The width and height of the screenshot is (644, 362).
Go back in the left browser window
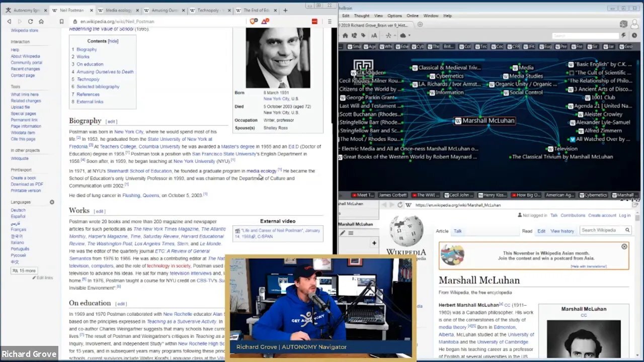(x=9, y=22)
